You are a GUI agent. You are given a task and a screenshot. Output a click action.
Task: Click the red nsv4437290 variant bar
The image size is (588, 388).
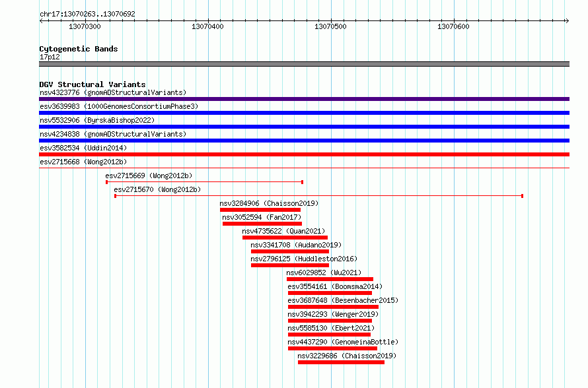coord(332,348)
